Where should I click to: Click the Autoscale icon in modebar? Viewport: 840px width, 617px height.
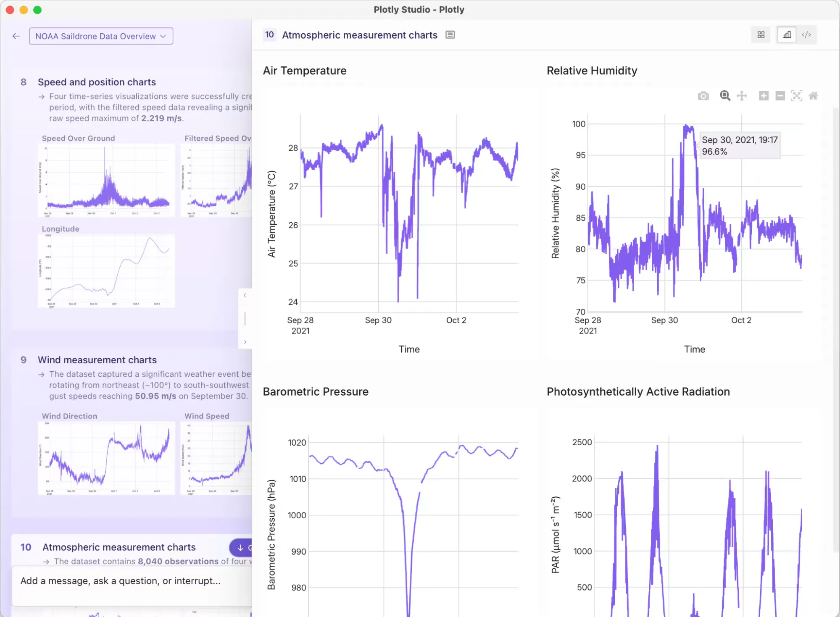tap(797, 96)
